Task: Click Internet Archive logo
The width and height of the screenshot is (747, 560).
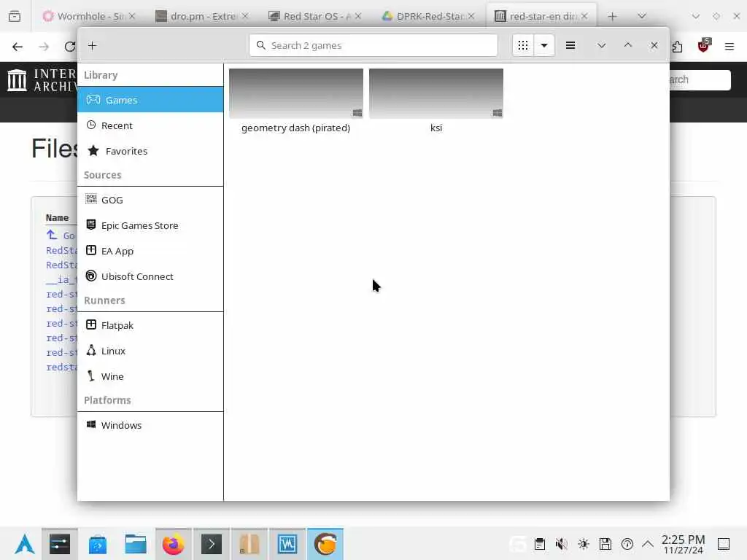Action: (x=41, y=79)
